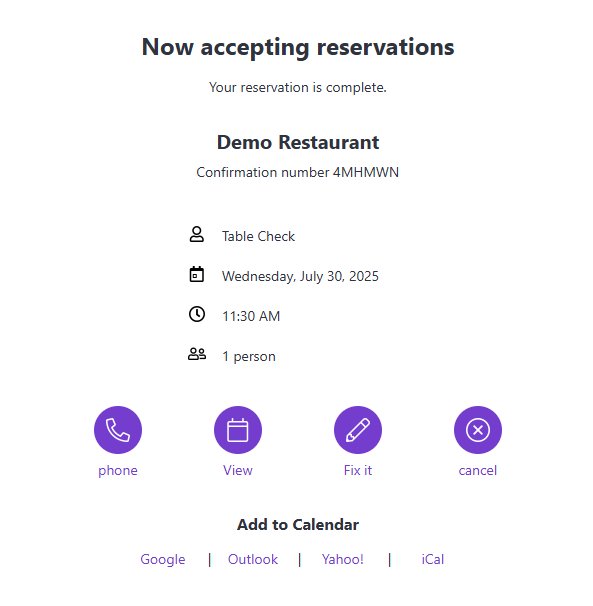The image size is (593, 606).
Task: Click the Wednesday, July 30, 2025 date text
Action: coord(300,276)
